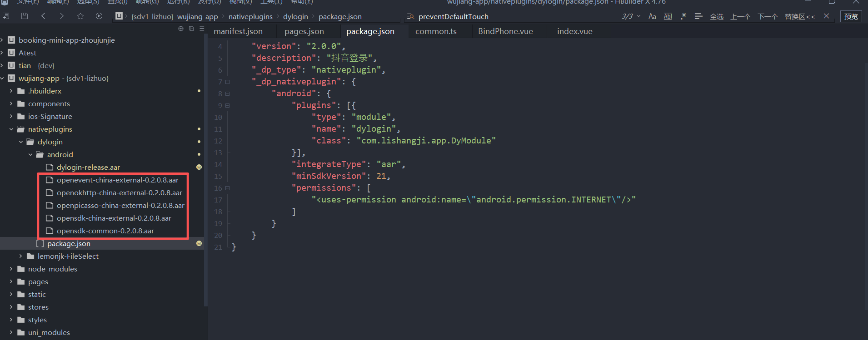Click the Save file icon

(25, 16)
